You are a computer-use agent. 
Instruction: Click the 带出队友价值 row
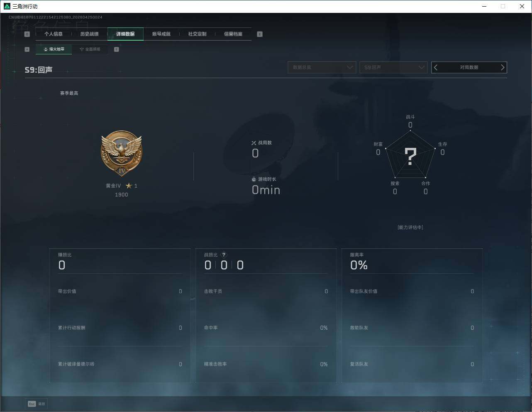[412, 292]
